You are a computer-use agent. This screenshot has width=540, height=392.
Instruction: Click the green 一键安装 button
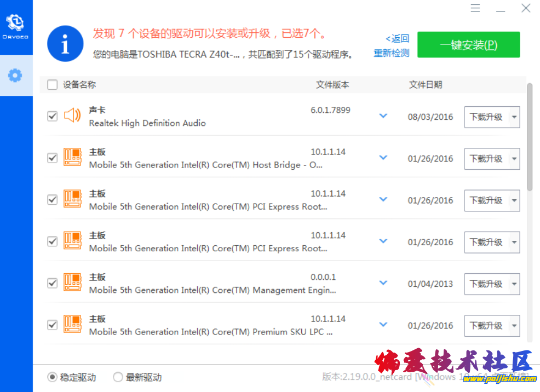[x=468, y=45]
